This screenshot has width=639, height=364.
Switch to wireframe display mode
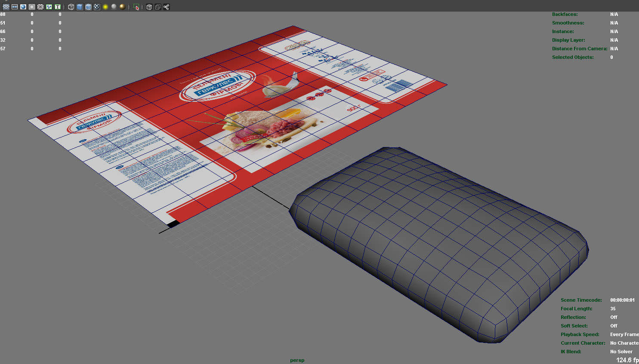pyautogui.click(x=71, y=7)
